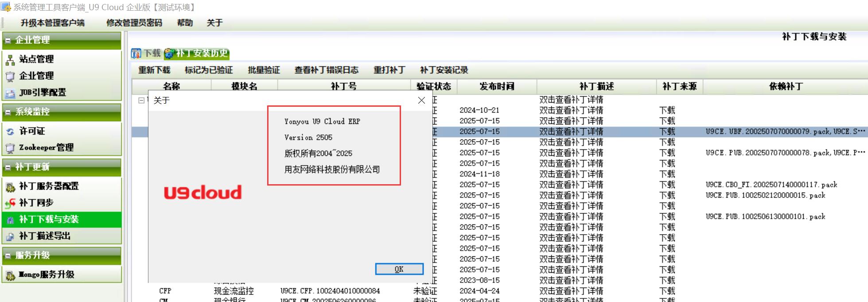Screen dimensions: 868x302
Task: Click 双击查看补丁详情 in the 2023-08-15 row
Action: (x=571, y=280)
